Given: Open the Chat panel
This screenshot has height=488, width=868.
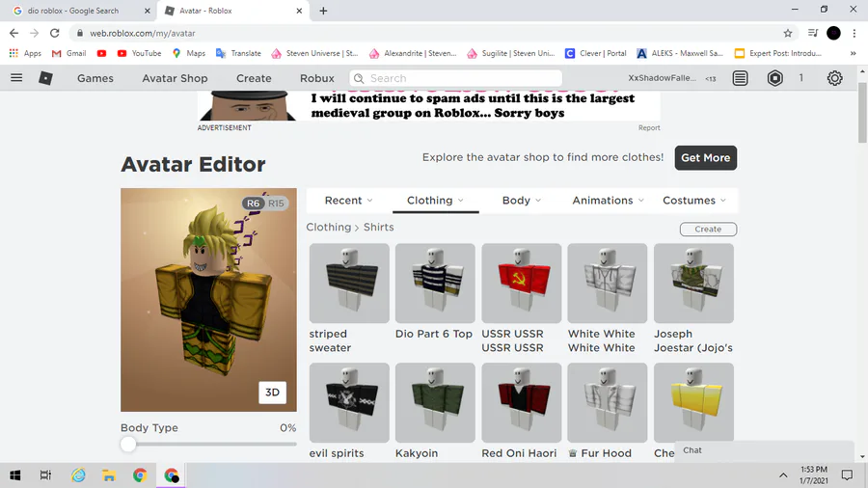Looking at the screenshot, I should pos(765,450).
